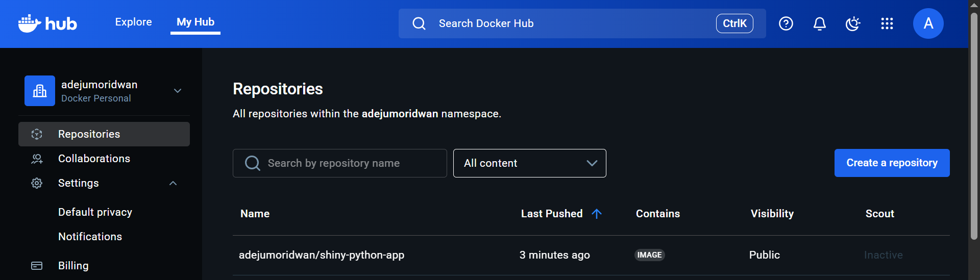Switch to the My Hub tab
This screenshot has width=980, height=280.
[195, 22]
